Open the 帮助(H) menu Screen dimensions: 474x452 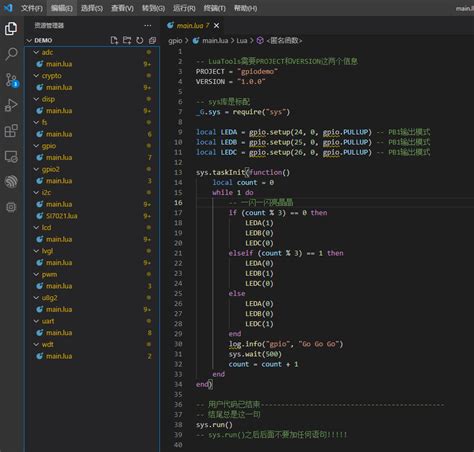(x=245, y=8)
